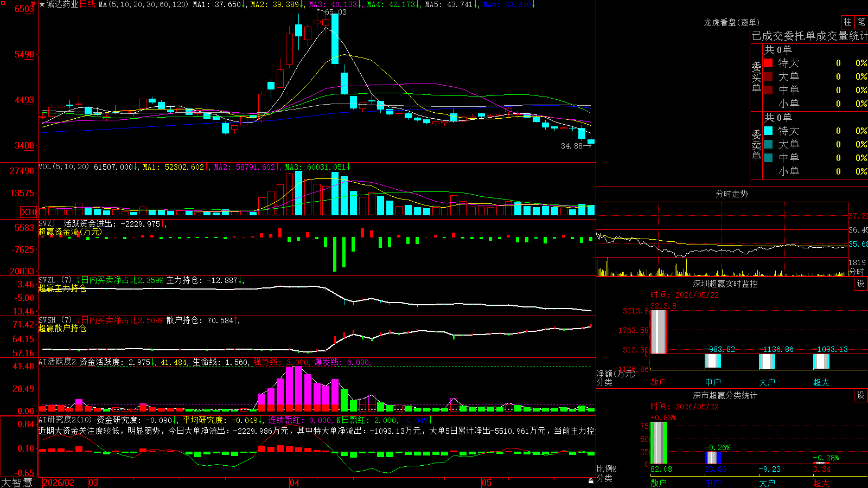The image size is (868, 488).
Task: Click the 深市超赢分类统计 panel title
Action: tap(725, 395)
